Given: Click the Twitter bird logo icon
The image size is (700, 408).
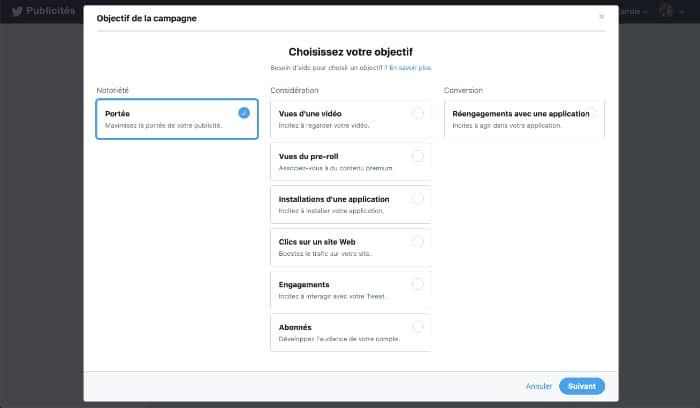Looking at the screenshot, I should pyautogui.click(x=17, y=11).
